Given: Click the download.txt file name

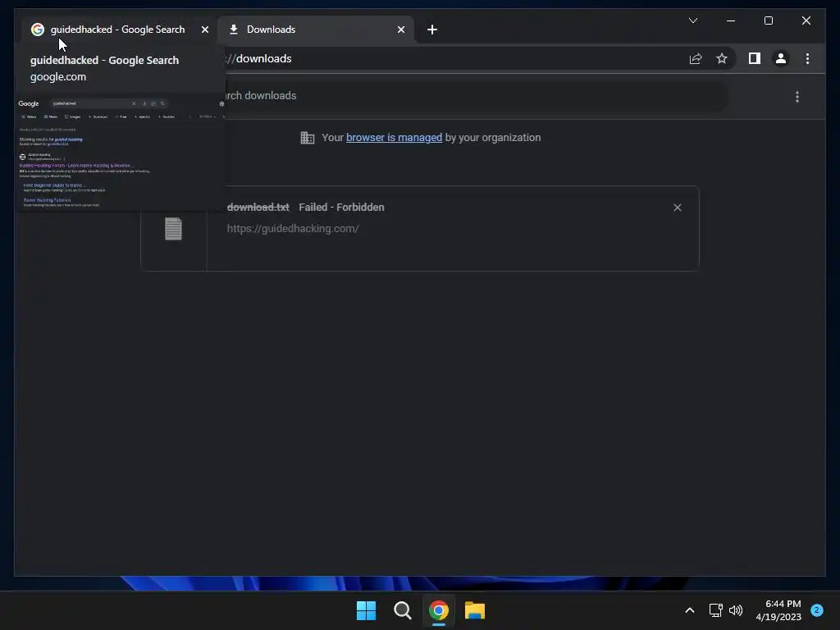Looking at the screenshot, I should click(x=258, y=208).
